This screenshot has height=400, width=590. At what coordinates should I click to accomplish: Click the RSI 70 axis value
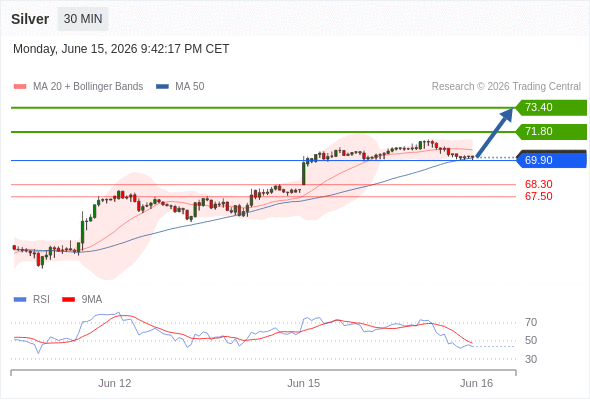531,322
